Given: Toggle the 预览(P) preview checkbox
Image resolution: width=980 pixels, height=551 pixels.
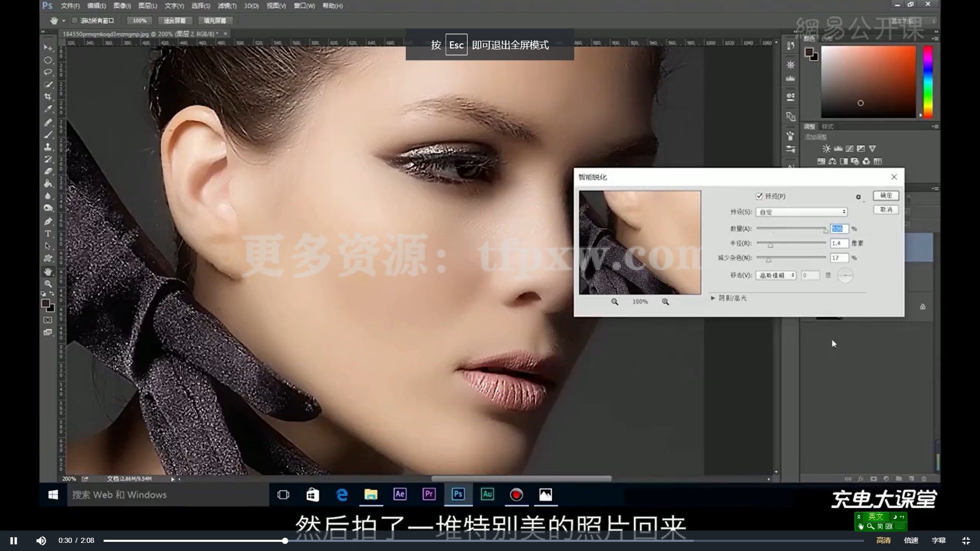Looking at the screenshot, I should click(759, 196).
